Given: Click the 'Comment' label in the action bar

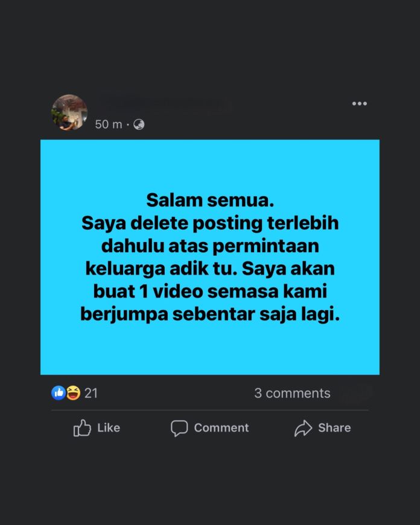Looking at the screenshot, I should click(221, 428).
